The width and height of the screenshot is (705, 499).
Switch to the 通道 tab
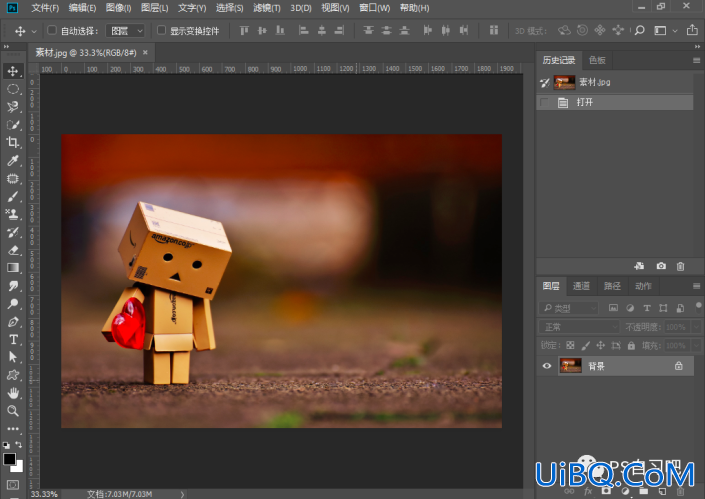[x=581, y=286]
